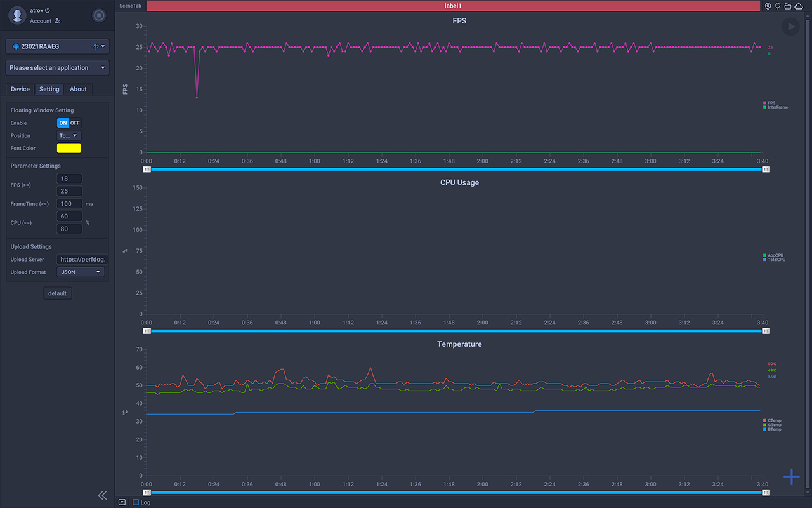Select the red label1 scene bar
The image size is (812, 508).
[x=453, y=6]
